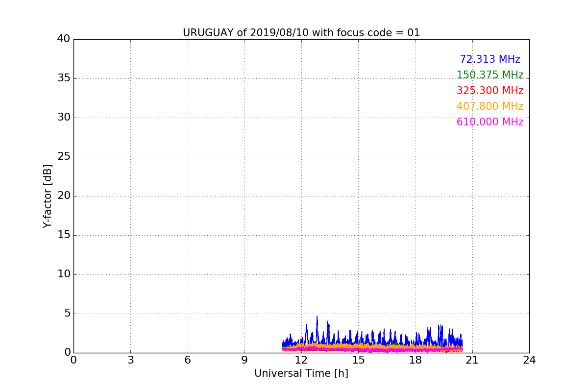Click the 35 tick on the Y axis
588x392 pixels.
click(x=64, y=78)
